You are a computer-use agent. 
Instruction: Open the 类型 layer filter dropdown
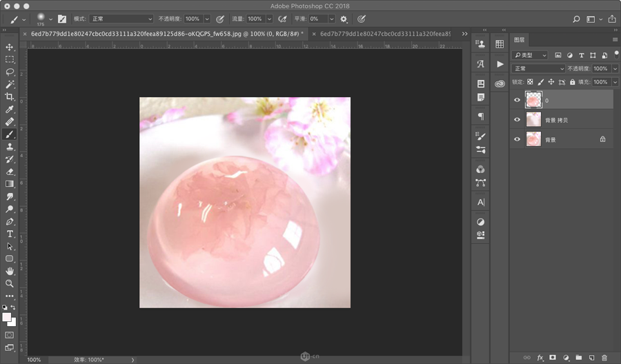(530, 55)
